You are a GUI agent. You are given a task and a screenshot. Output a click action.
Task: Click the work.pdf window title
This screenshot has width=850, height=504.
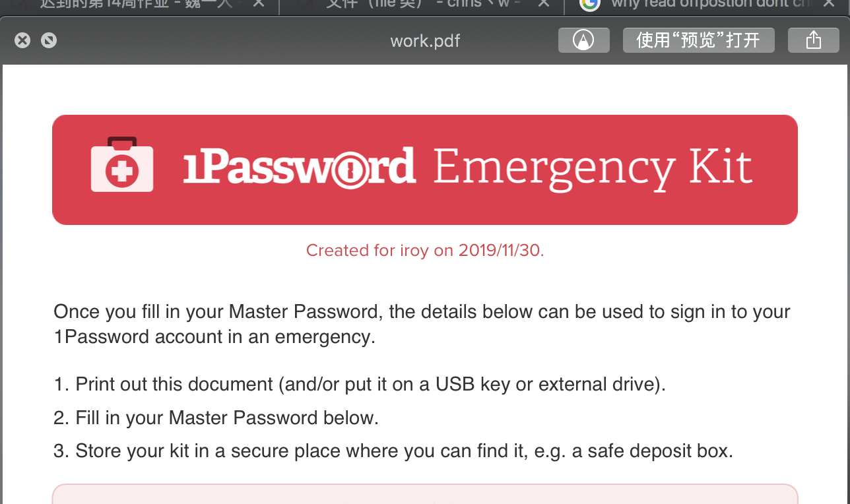(x=425, y=41)
